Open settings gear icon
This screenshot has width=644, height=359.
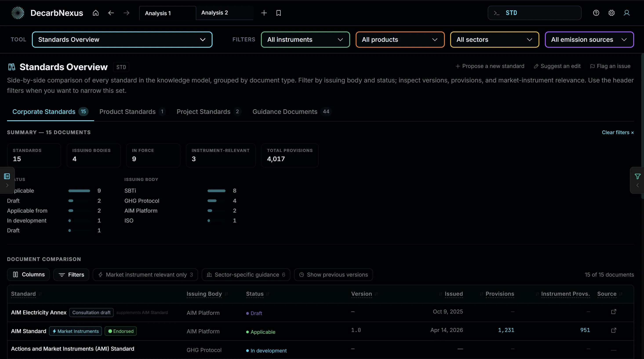point(611,13)
